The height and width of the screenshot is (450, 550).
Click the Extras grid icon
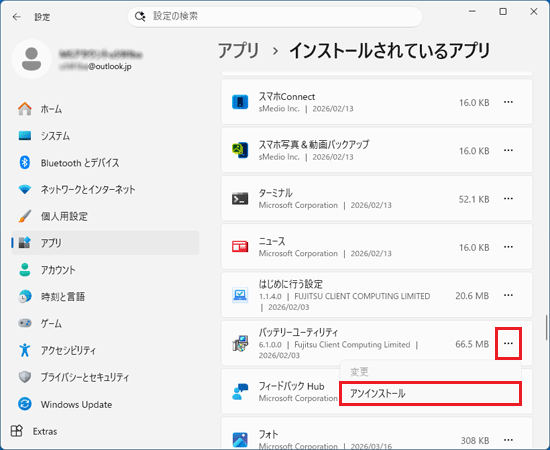pyautogui.click(x=16, y=431)
